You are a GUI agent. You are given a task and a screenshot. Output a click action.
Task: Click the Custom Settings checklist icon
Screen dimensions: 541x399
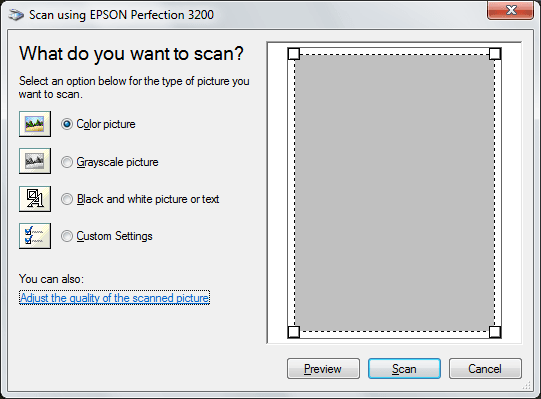click(x=35, y=236)
